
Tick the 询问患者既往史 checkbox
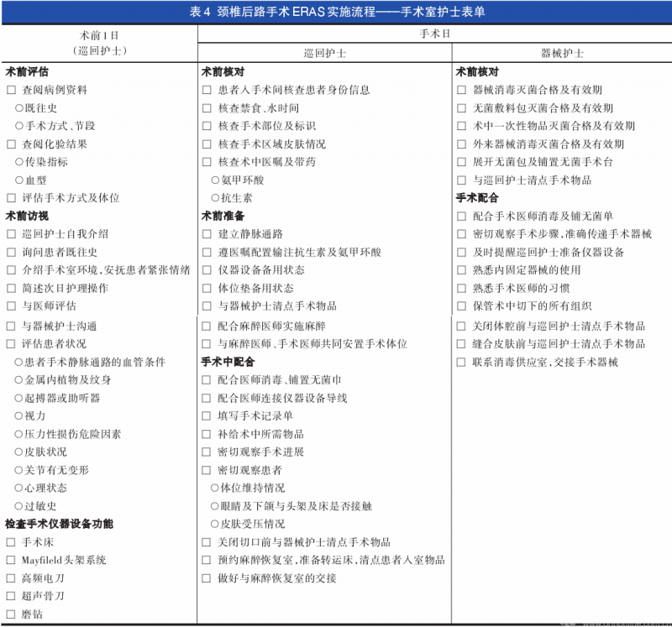12,253
